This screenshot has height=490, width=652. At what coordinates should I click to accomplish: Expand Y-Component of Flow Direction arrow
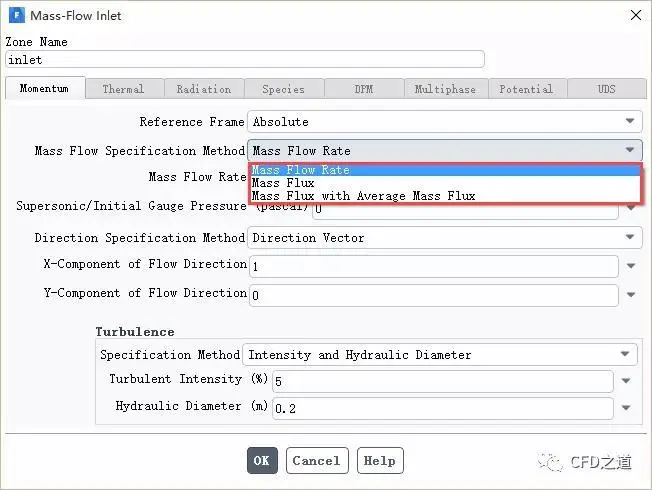point(631,295)
